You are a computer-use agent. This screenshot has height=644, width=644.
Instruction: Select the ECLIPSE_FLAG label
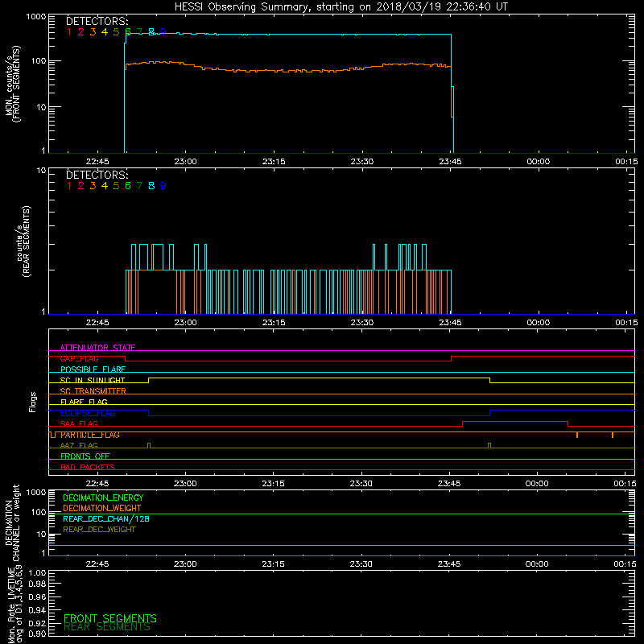[x=88, y=413]
